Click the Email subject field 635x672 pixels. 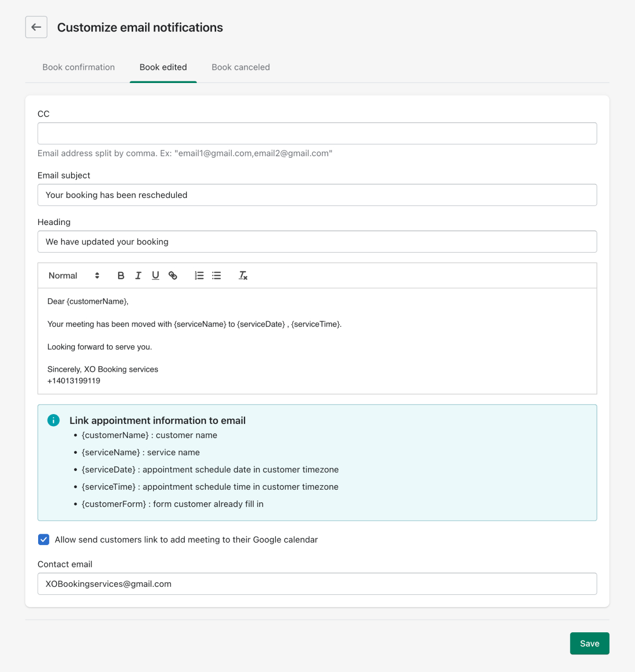(317, 195)
